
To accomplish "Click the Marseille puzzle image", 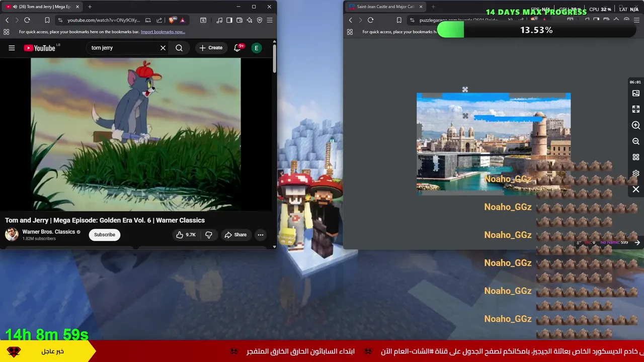I will tap(494, 143).
